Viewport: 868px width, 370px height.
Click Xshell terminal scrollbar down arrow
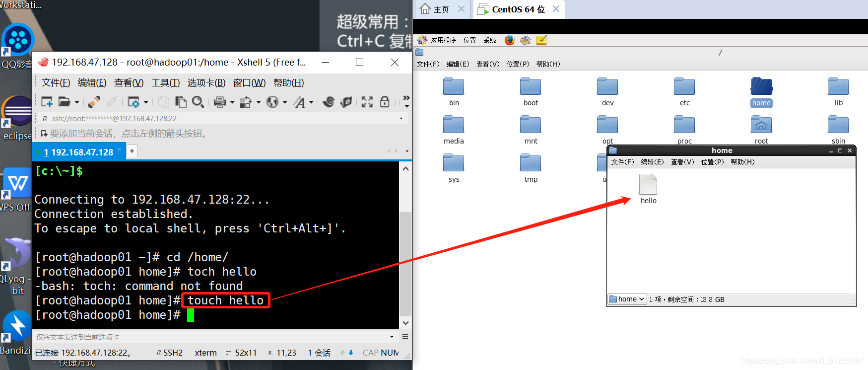pyautogui.click(x=405, y=323)
